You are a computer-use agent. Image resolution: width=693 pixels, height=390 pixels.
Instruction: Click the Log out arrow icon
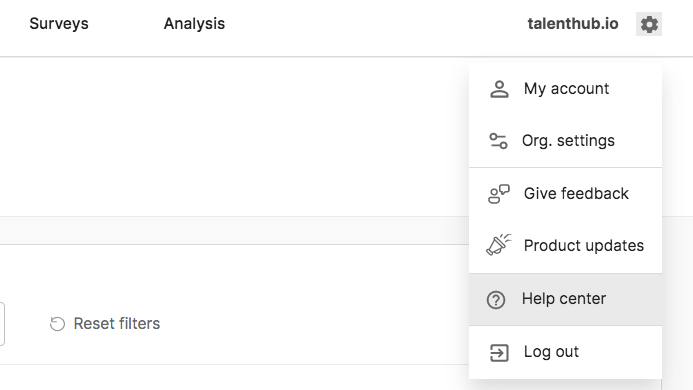coord(499,352)
